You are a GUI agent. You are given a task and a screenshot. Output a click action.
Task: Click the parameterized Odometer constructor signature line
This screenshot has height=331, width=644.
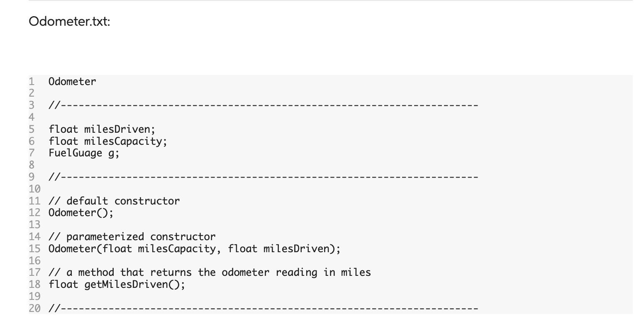click(x=194, y=249)
